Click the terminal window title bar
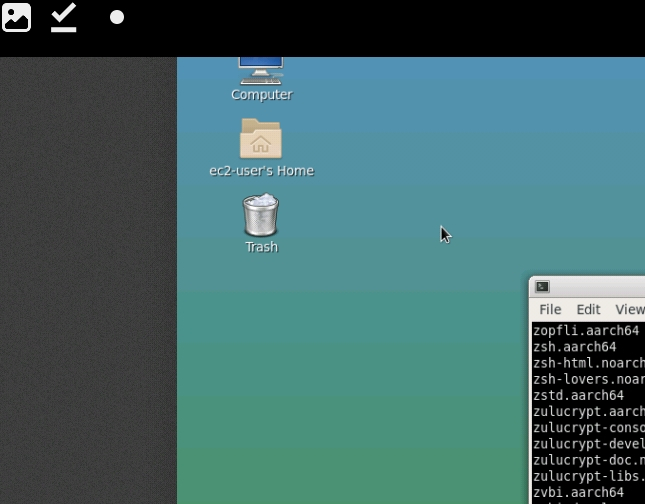645x504 pixels. [x=600, y=287]
